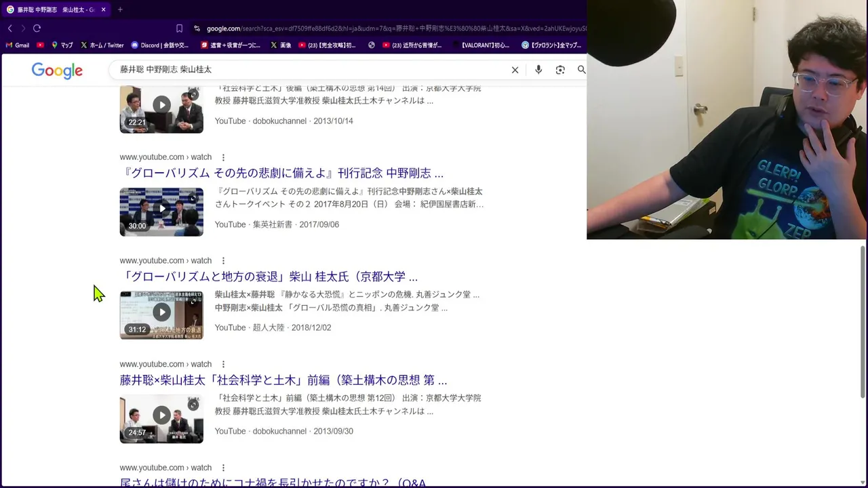Click the 柴山桂太×藤井聡『静かなる大恐慌』 snippet
Viewport: 868px width, 488px height.
(x=347, y=295)
